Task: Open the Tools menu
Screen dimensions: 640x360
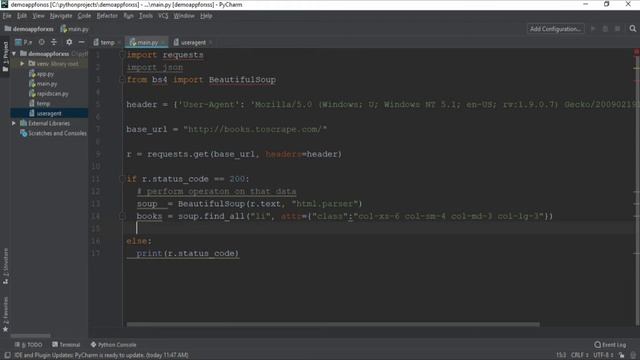Action: pyautogui.click(x=146, y=16)
